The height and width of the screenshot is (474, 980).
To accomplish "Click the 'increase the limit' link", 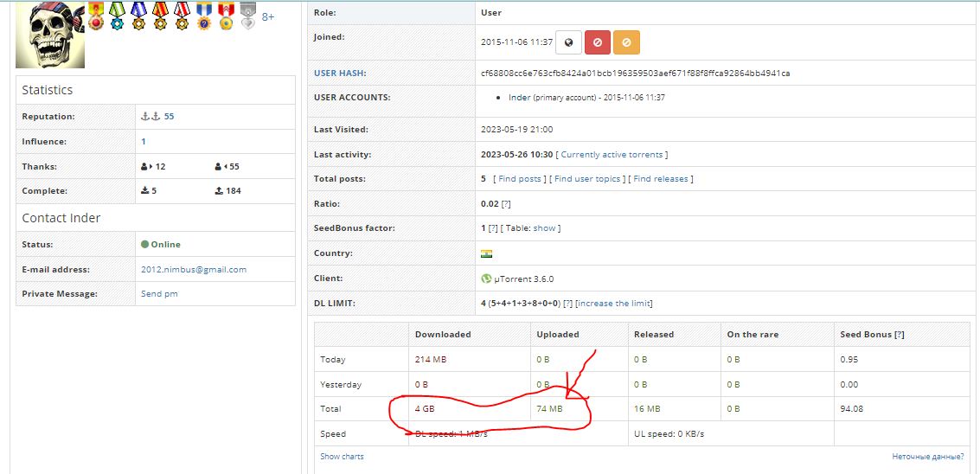I will coord(614,304).
